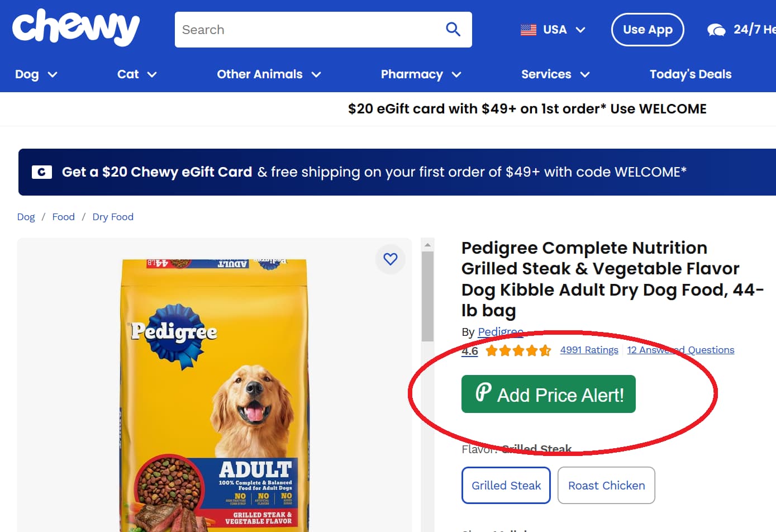
Task: Open the Pharmacy dropdown
Action: [x=421, y=74]
